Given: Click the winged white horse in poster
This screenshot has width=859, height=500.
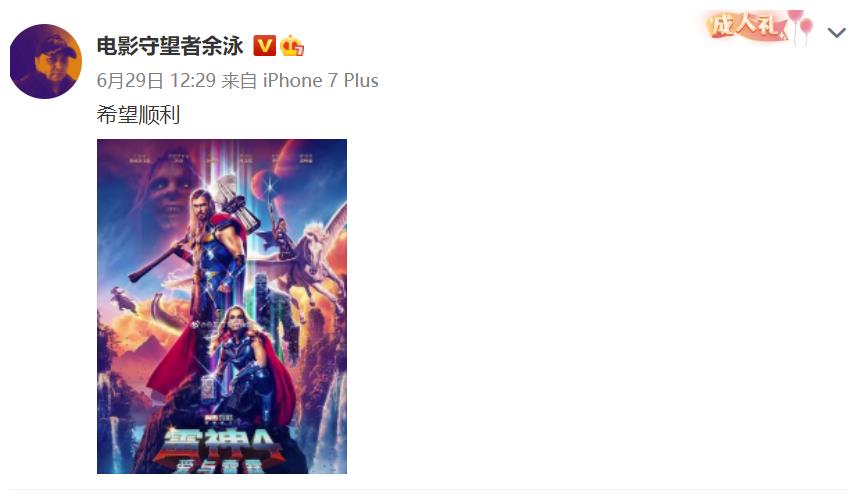Looking at the screenshot, I should (312, 260).
